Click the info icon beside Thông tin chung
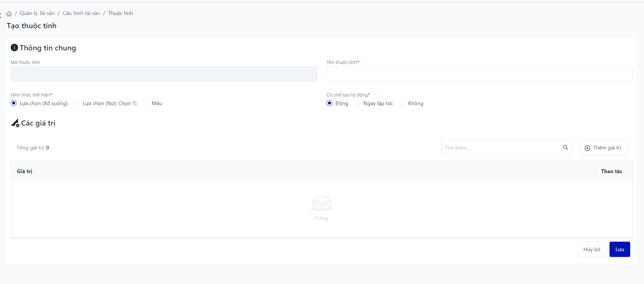The image size is (644, 284). pos(14,48)
